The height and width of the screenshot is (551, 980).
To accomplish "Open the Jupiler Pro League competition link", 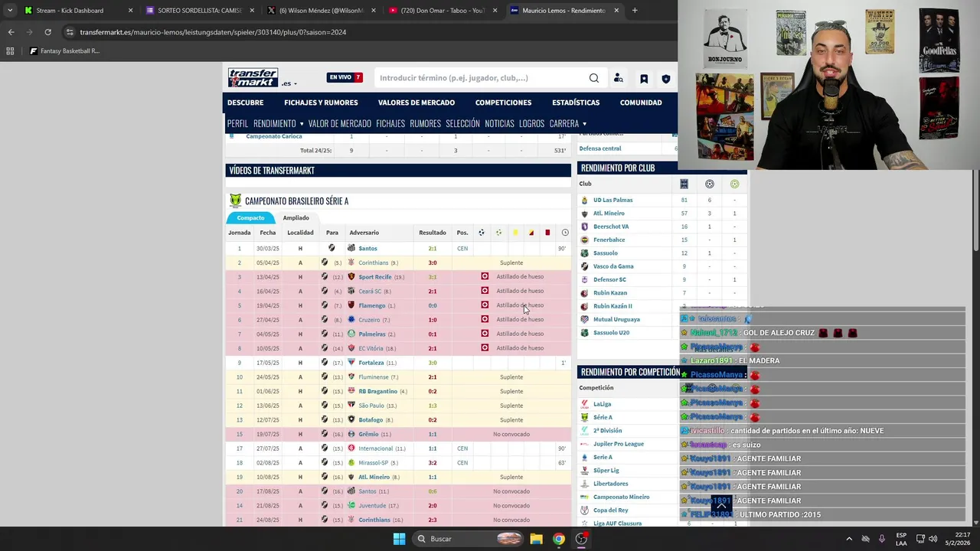I will [619, 444].
